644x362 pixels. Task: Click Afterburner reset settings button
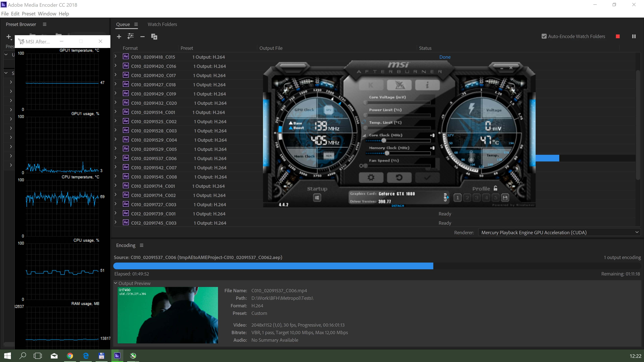tap(399, 178)
